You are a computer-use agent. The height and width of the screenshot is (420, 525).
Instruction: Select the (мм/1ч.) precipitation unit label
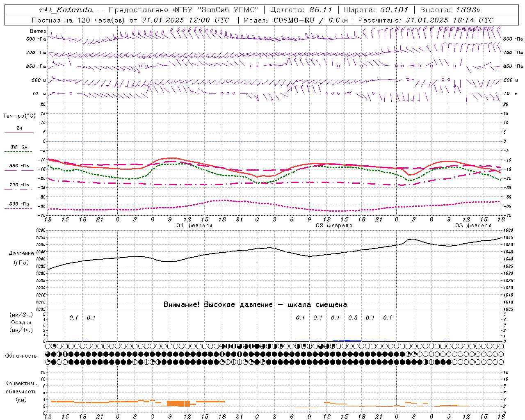pos(21,330)
